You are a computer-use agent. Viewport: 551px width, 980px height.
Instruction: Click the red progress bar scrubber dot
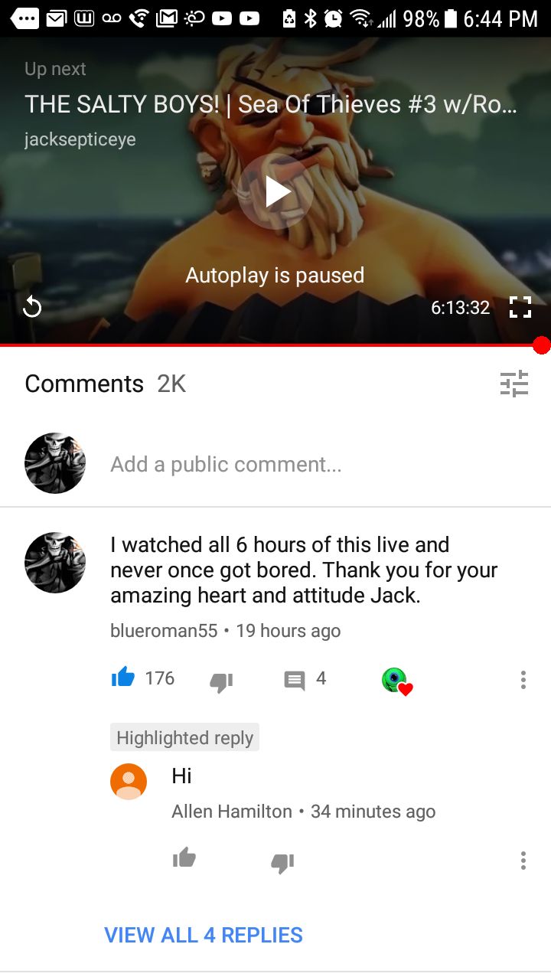[542, 345]
